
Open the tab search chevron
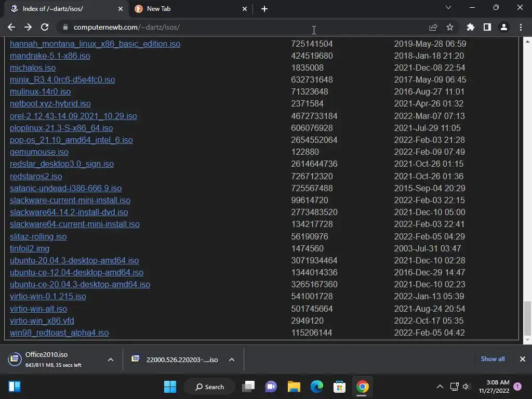point(448,7)
